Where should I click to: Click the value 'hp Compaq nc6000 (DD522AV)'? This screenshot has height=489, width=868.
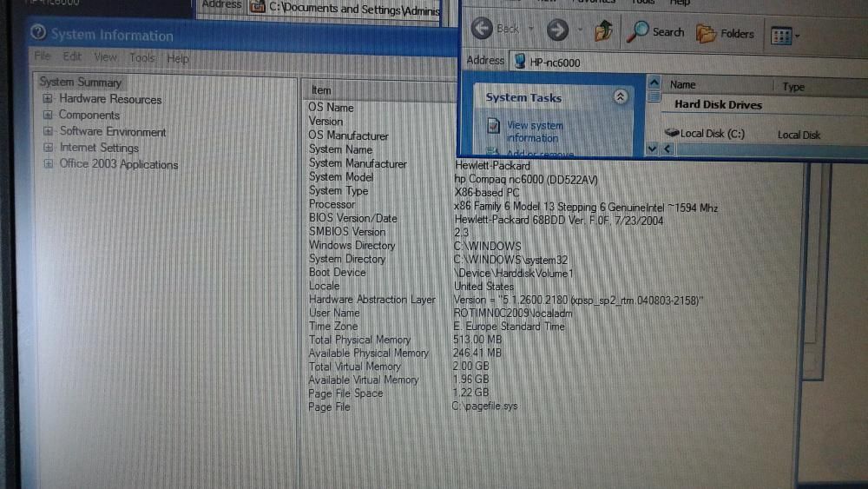[x=525, y=180]
